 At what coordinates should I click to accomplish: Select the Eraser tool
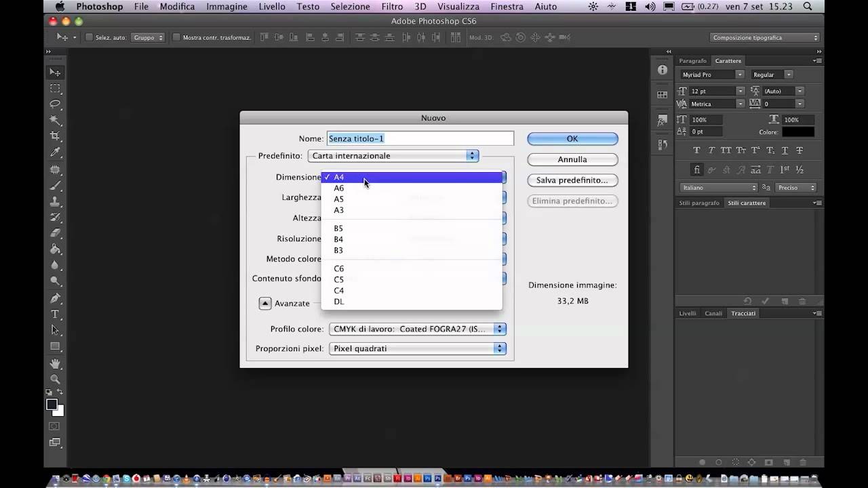[x=56, y=233]
